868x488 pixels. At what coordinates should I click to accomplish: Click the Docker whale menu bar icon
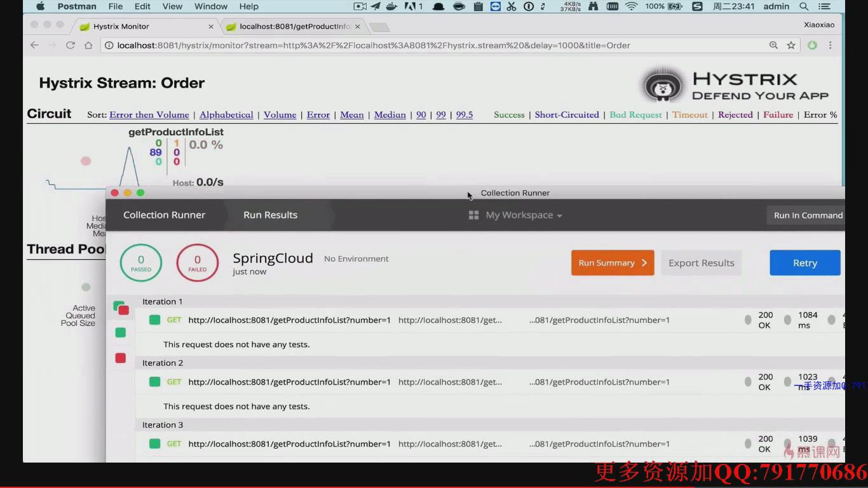coord(392,6)
